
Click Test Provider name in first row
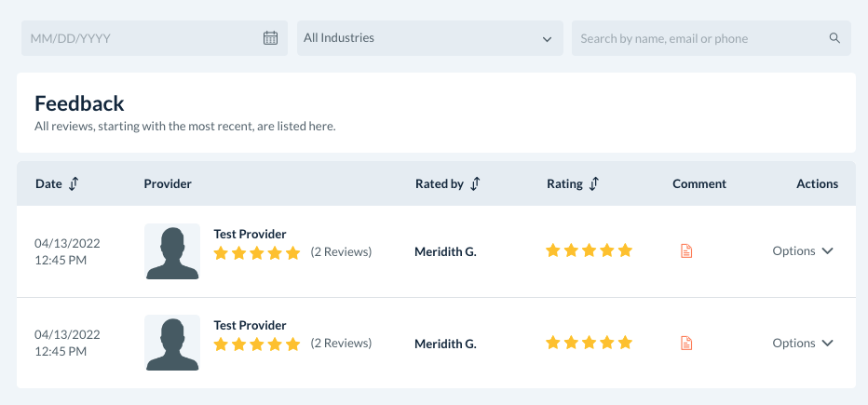(x=250, y=234)
